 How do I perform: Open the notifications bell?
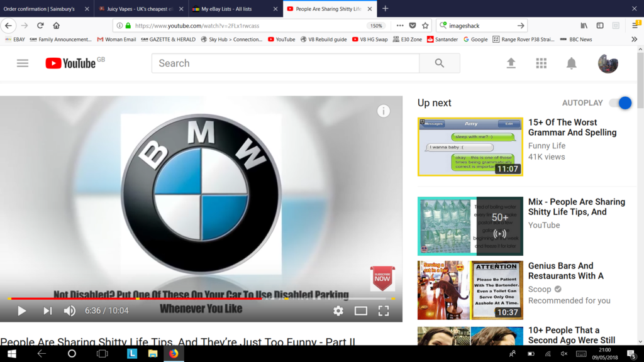pyautogui.click(x=571, y=63)
